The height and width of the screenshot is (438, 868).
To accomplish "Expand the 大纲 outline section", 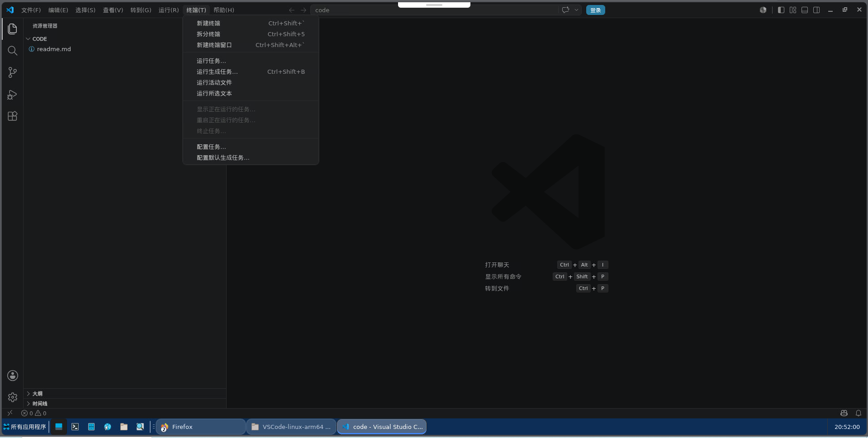I will pos(126,394).
